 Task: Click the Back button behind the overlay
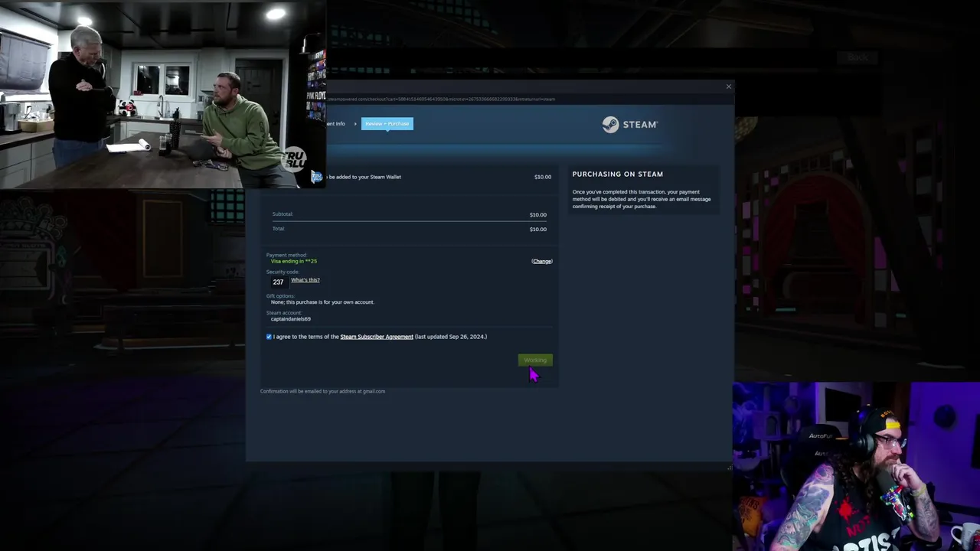(x=857, y=57)
